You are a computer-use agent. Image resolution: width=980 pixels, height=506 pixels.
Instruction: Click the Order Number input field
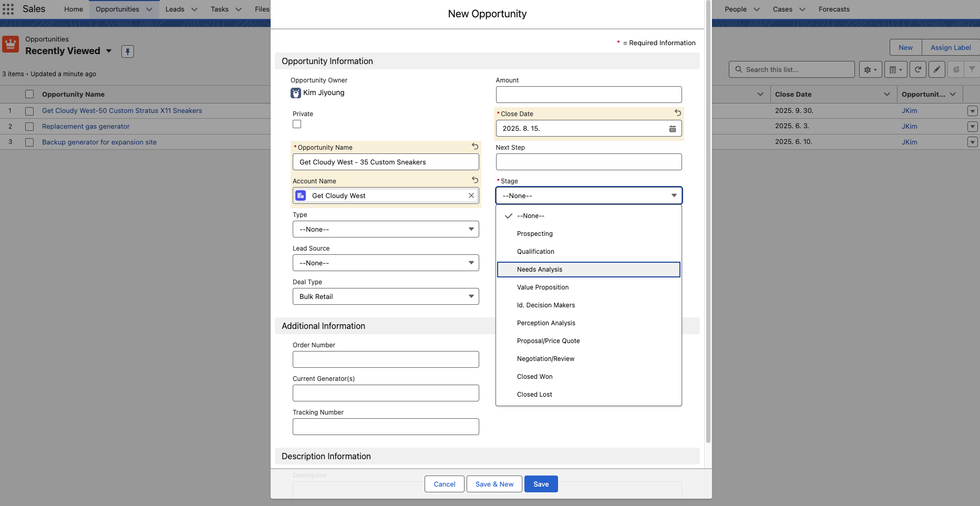[386, 359]
